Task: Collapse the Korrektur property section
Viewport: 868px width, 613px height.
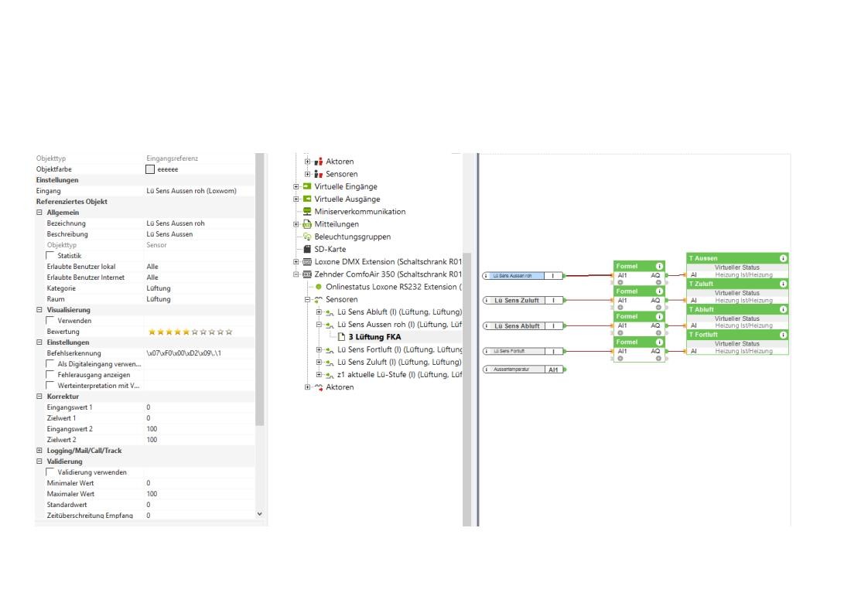Action: click(x=39, y=396)
